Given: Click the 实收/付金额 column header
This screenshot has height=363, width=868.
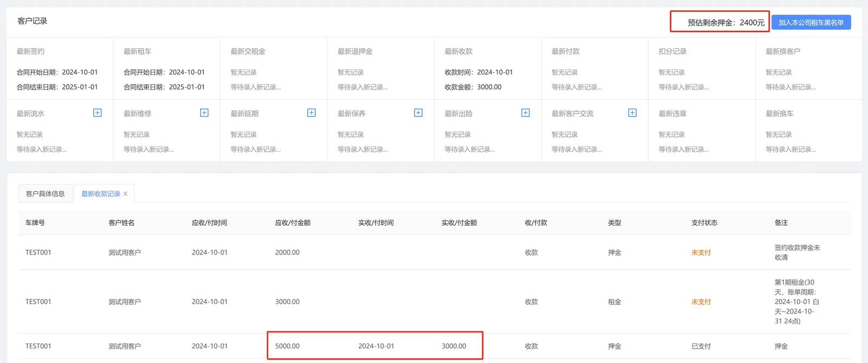Looking at the screenshot, I should (x=459, y=222).
